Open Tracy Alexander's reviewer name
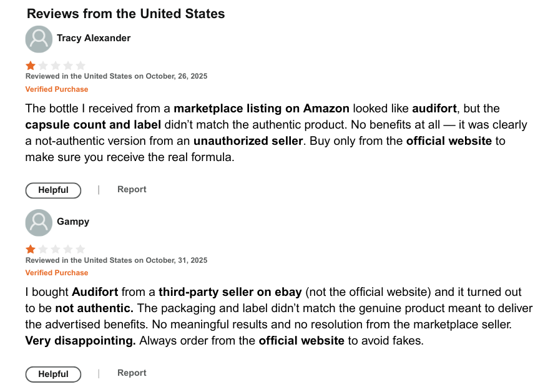The height and width of the screenshot is (392, 553). (x=94, y=38)
